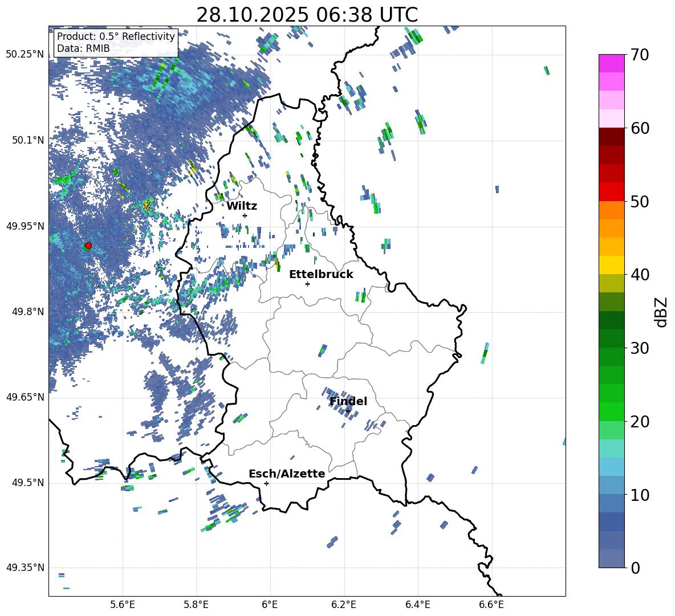The height and width of the screenshot is (616, 675).
Task: Click the 6.6°E longitude label
Action: click(x=491, y=605)
